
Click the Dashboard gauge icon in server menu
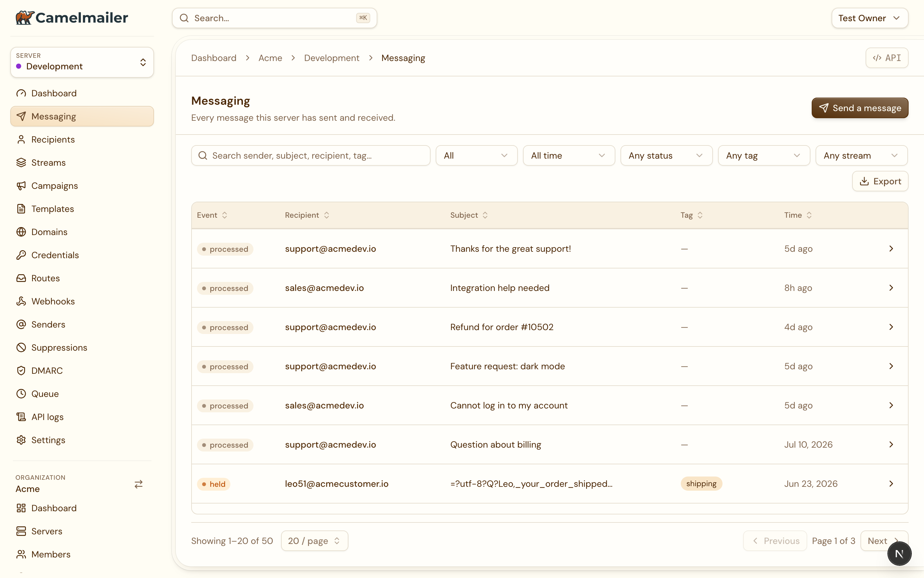click(21, 93)
